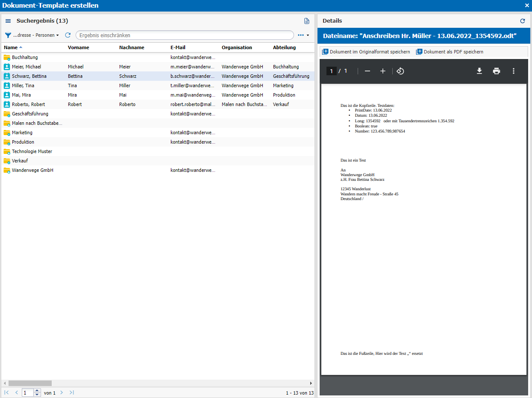Select Malen nach Buchstabe... folder row

(158, 123)
